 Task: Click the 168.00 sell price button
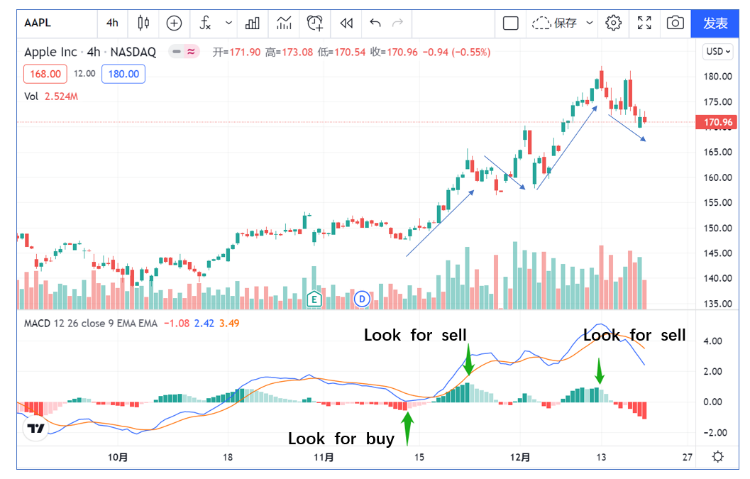[x=46, y=73]
